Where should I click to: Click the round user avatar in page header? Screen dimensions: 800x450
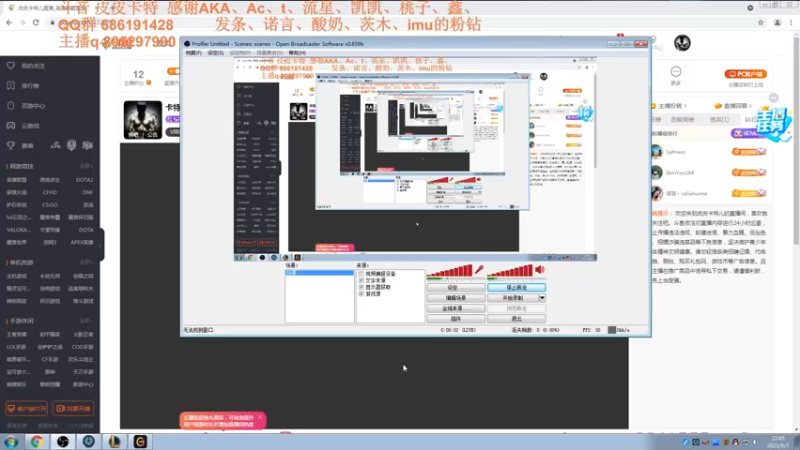pos(682,43)
